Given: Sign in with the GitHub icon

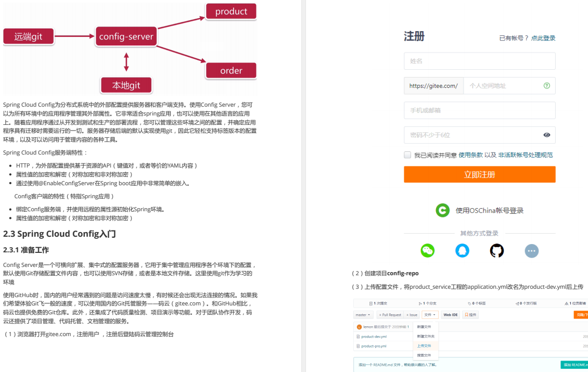Looking at the screenshot, I should pyautogui.click(x=496, y=250).
